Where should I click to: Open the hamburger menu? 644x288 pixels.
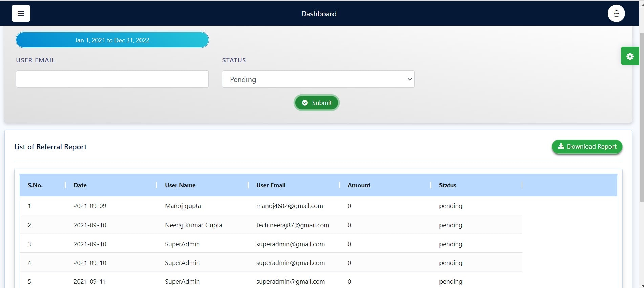coord(21,14)
